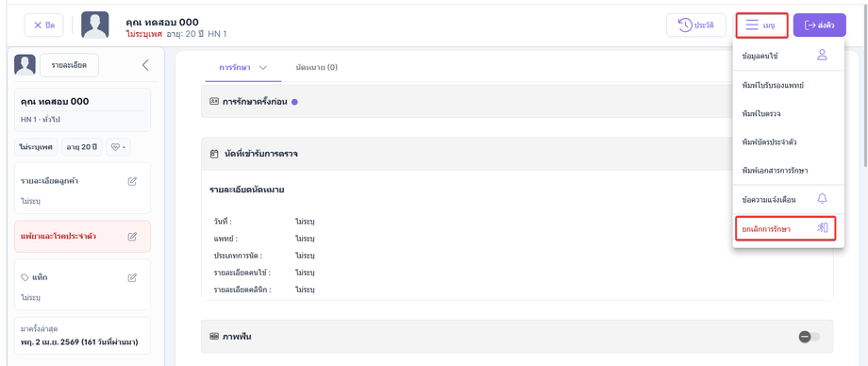Click the calendar icon beside นัดที่เข้ารับการตรวจ
Image resolution: width=868 pixels, height=366 pixels.
pyautogui.click(x=214, y=154)
